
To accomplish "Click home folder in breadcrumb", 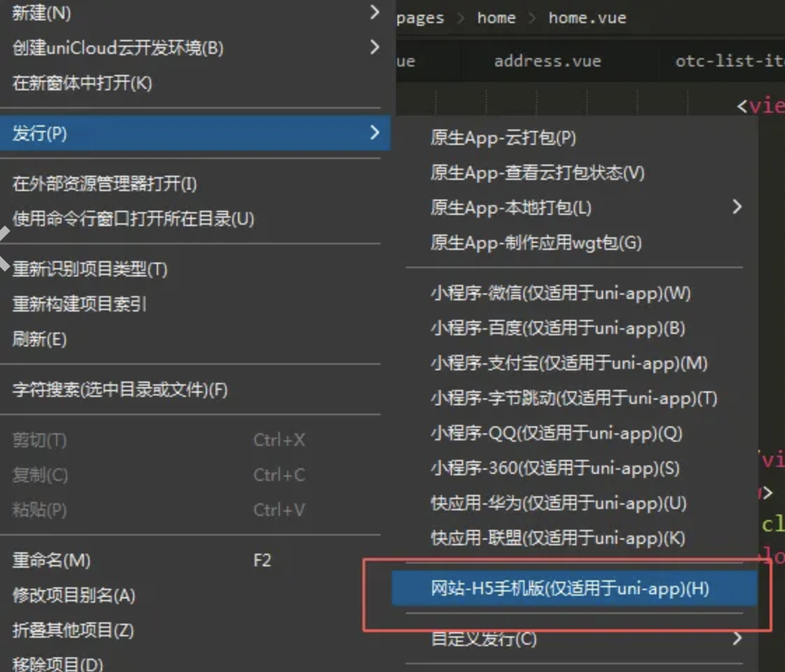I will 496,18.
